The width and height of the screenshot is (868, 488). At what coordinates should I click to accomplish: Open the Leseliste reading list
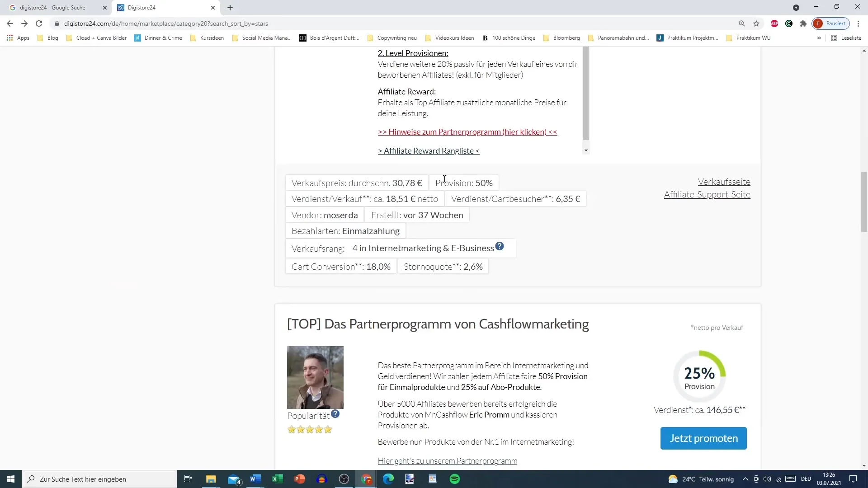click(x=846, y=38)
